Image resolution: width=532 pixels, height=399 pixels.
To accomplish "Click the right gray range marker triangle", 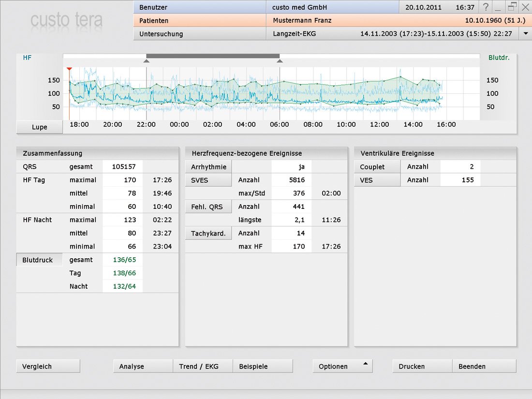I will (x=279, y=61).
